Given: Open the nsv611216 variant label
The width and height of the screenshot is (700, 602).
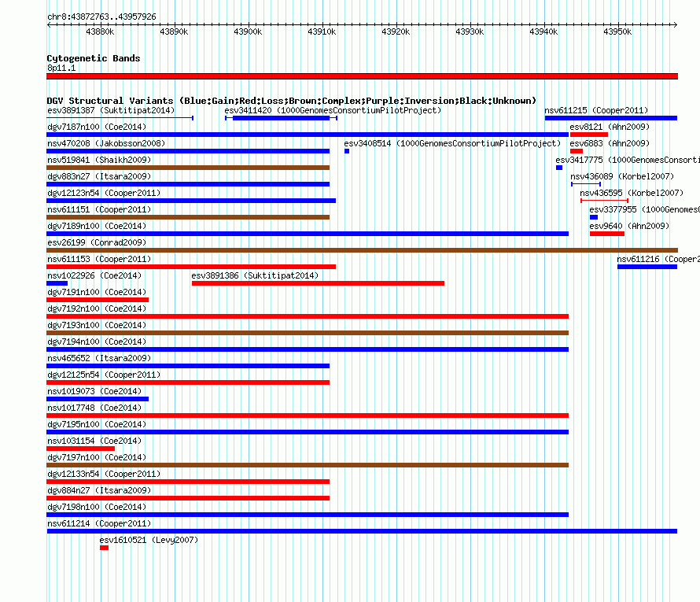Looking at the screenshot, I should 658,259.
